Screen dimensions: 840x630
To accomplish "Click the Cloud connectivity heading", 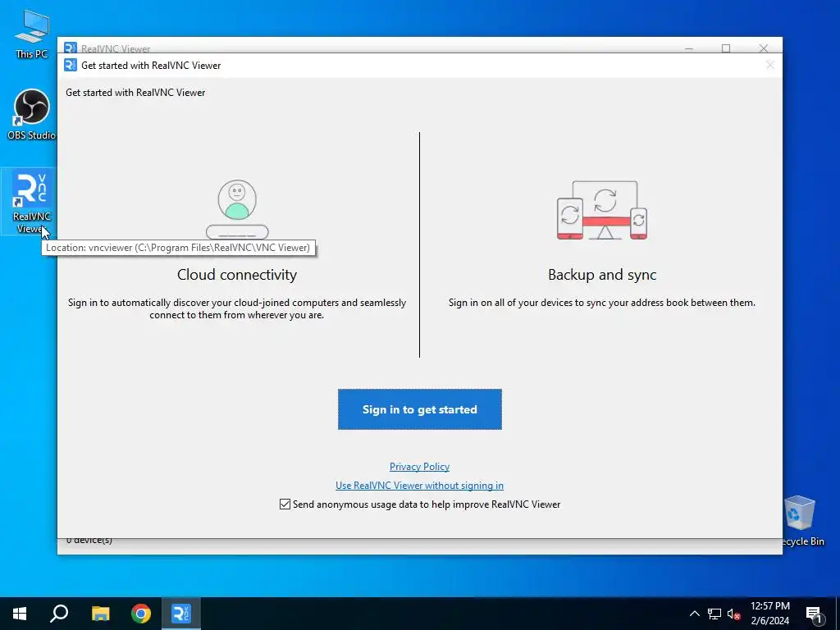I will [x=237, y=274].
